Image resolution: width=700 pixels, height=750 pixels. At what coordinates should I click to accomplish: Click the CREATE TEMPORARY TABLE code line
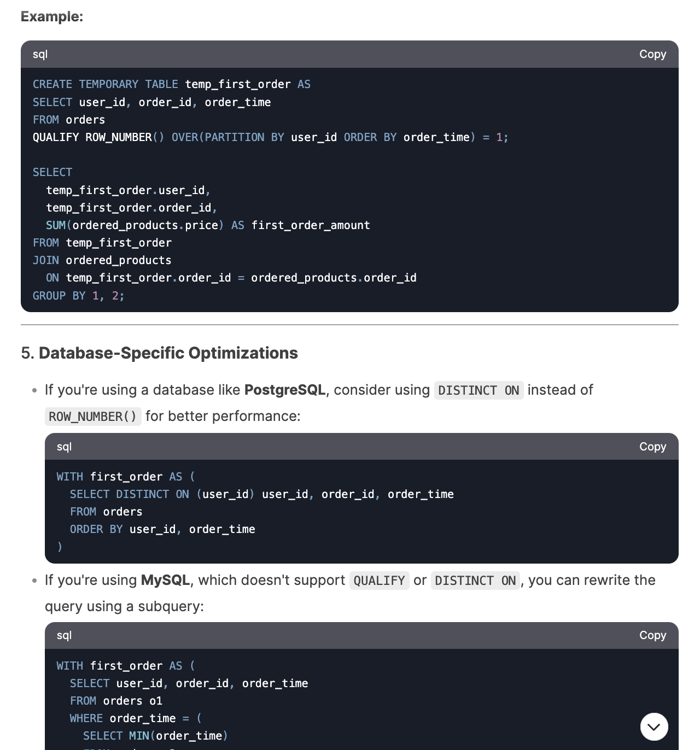click(x=171, y=84)
